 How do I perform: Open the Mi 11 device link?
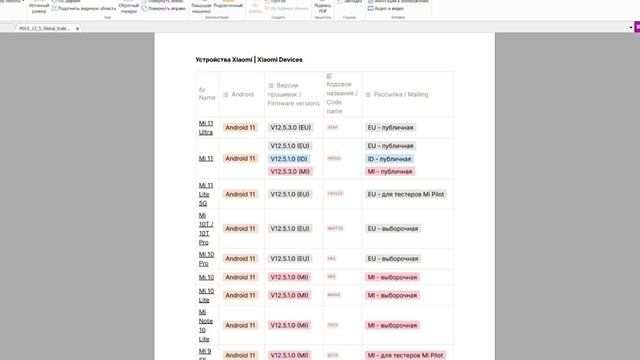[x=206, y=158]
